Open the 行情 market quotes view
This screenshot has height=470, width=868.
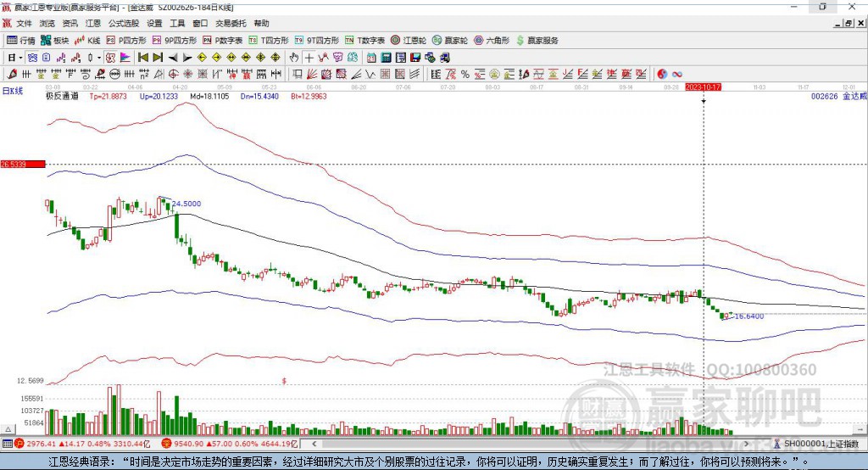[21, 40]
